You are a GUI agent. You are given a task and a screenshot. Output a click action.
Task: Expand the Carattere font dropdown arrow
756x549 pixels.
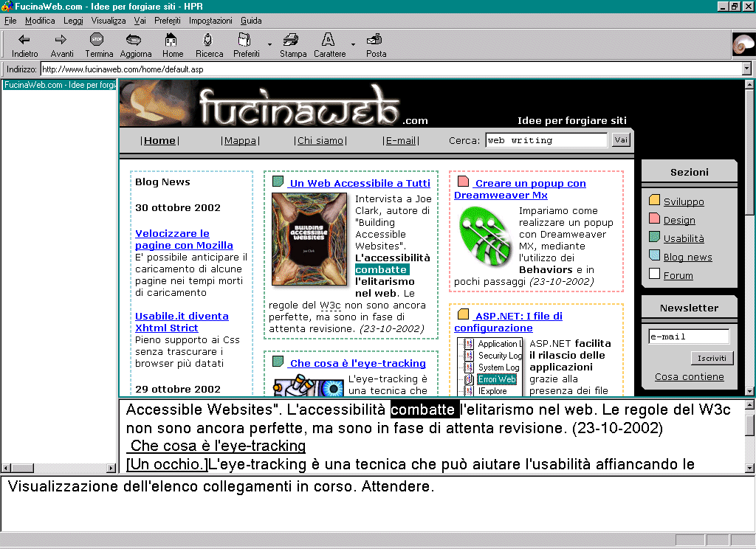pyautogui.click(x=353, y=45)
